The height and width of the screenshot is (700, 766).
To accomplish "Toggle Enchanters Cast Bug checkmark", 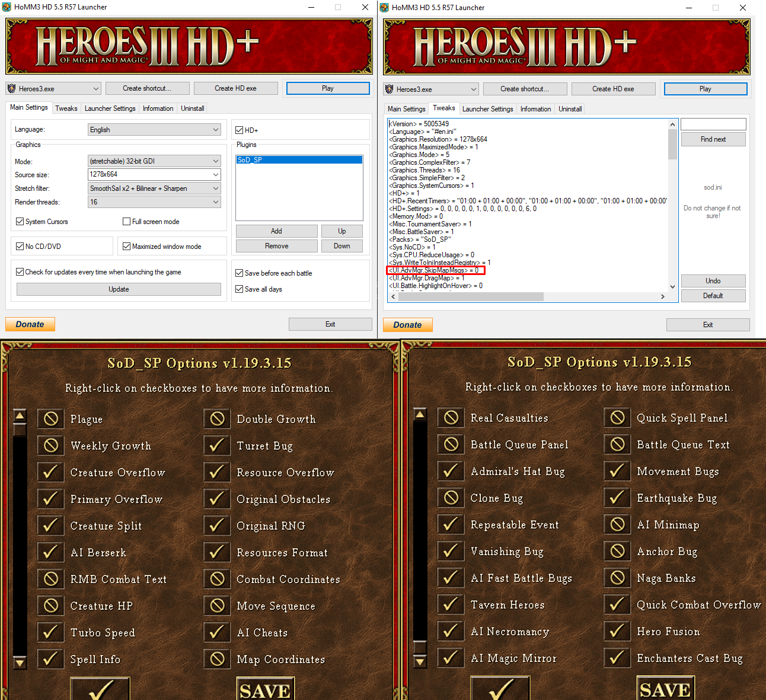I will [x=617, y=658].
